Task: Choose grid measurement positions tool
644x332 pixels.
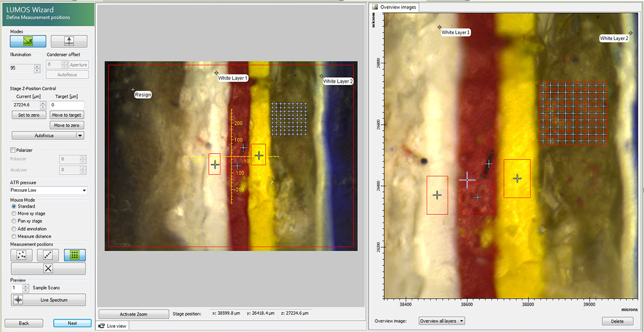Action: (x=75, y=255)
